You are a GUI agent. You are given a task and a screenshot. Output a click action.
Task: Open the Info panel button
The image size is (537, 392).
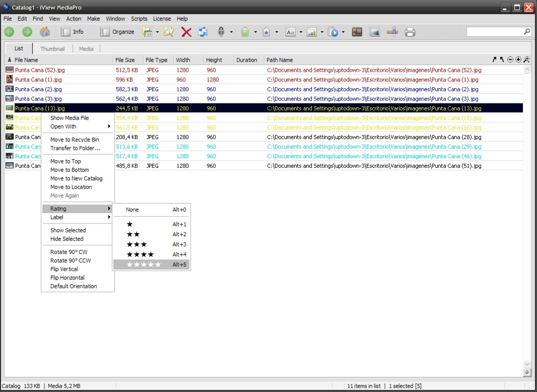pos(72,32)
